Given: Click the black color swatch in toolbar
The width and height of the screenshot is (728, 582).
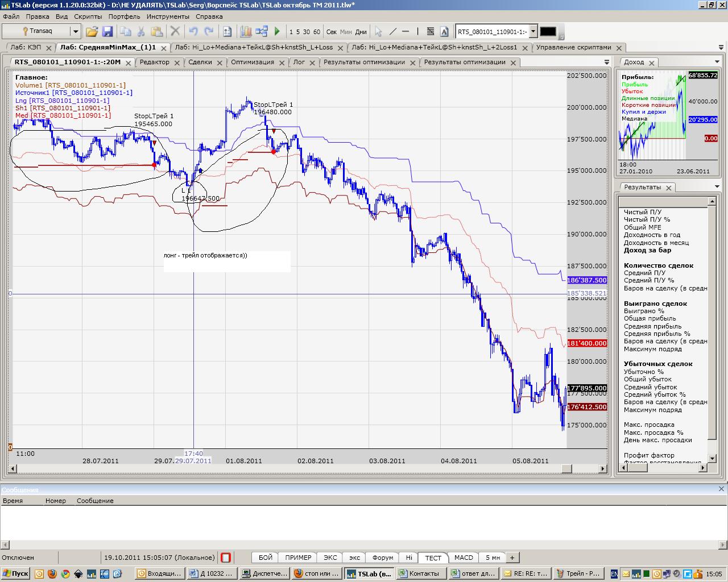Looking at the screenshot, I should tap(548, 32).
